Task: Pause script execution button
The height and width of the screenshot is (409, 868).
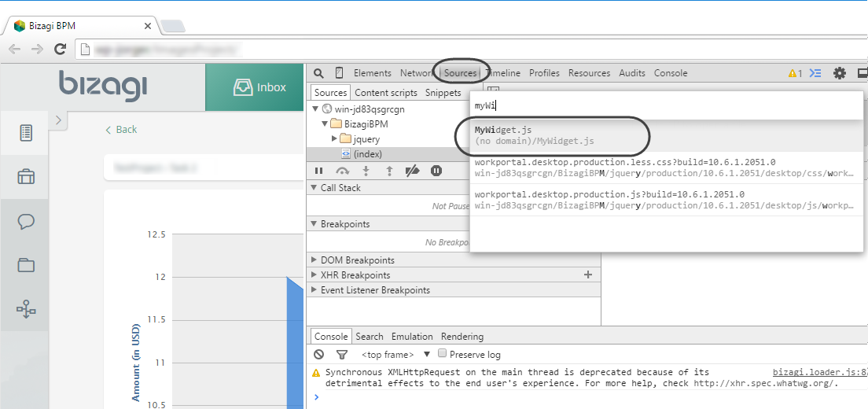Action: tap(319, 171)
